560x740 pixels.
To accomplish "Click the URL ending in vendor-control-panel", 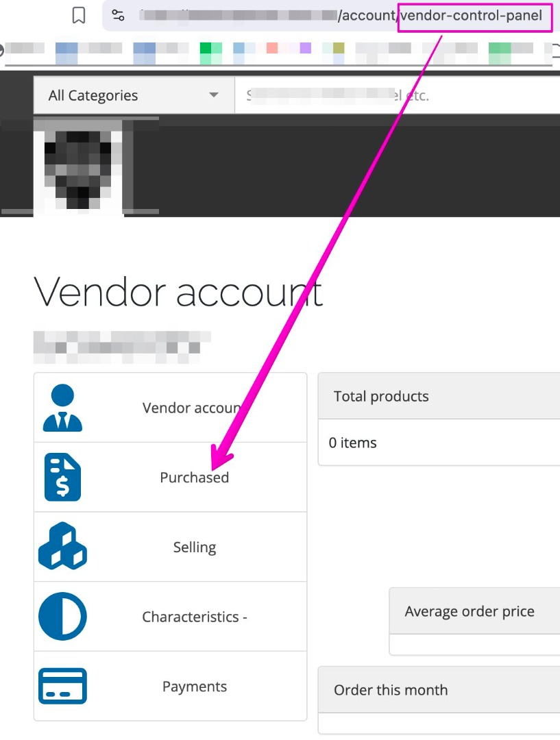I will point(343,16).
